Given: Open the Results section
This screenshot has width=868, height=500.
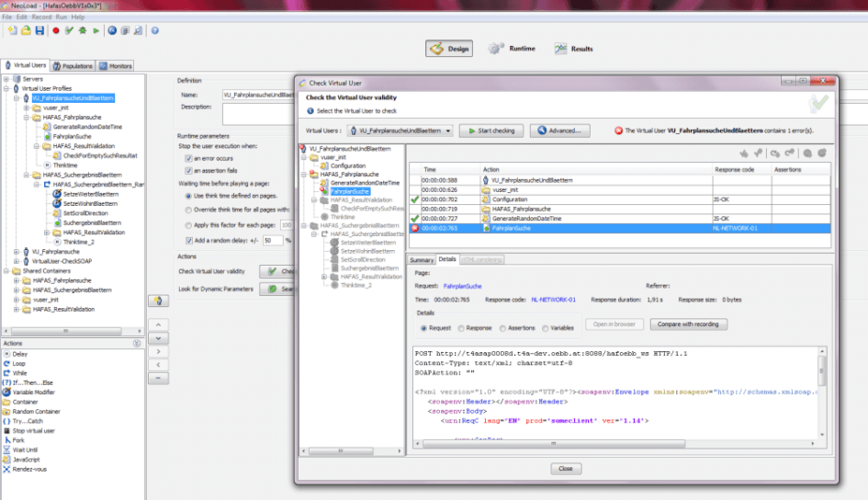Looking at the screenshot, I should point(573,48).
